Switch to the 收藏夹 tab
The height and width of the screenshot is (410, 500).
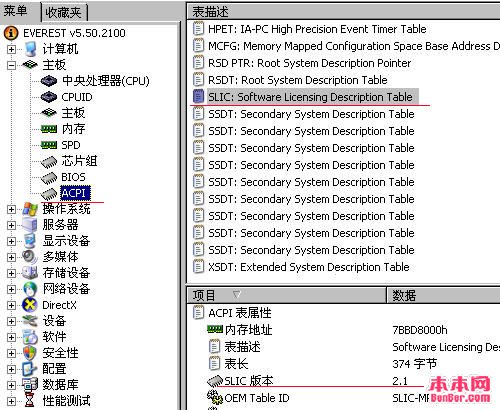[x=64, y=13]
